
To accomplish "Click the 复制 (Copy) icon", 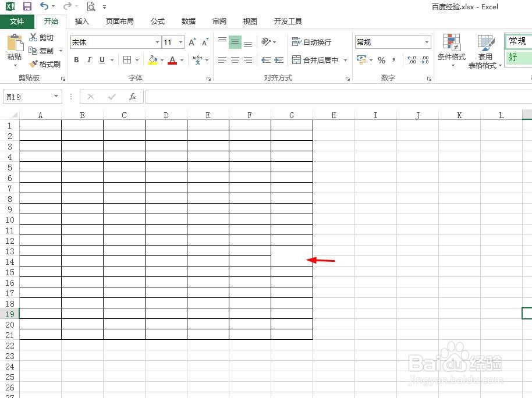I will (33, 52).
